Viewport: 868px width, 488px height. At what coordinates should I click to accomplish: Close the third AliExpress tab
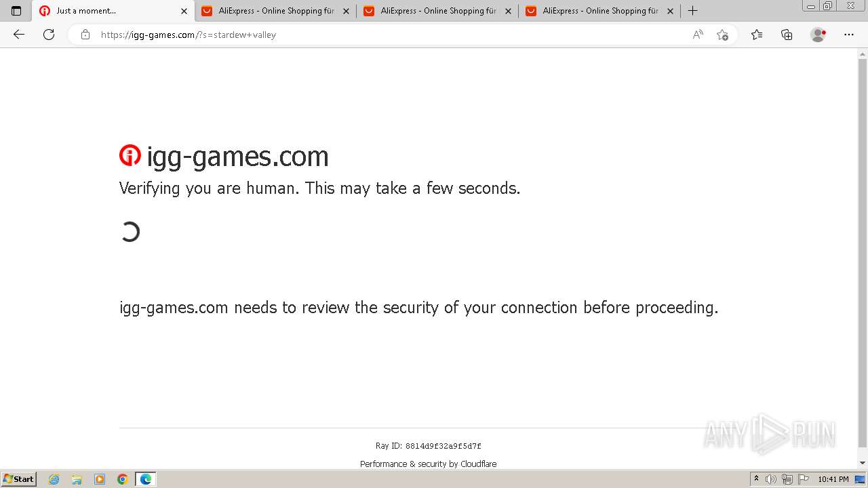click(x=670, y=11)
